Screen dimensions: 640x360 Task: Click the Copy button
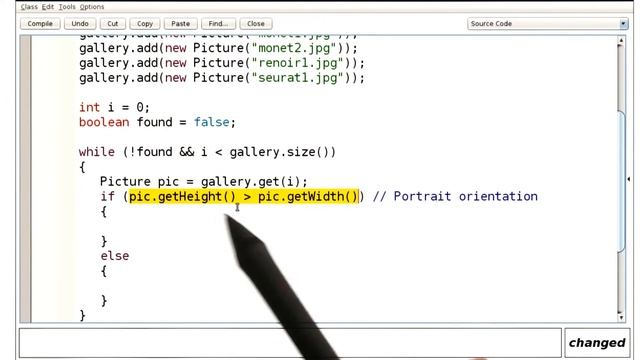(x=144, y=24)
